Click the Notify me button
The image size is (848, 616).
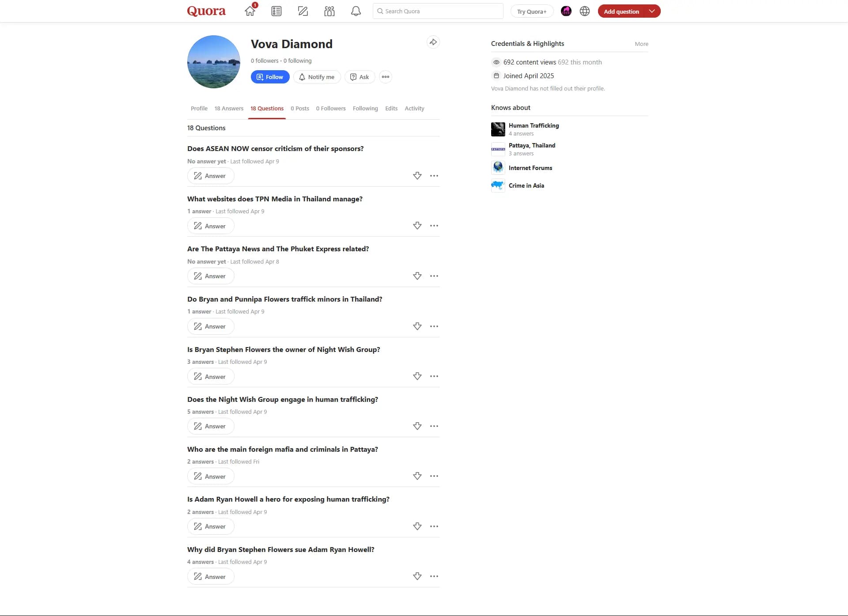point(317,77)
